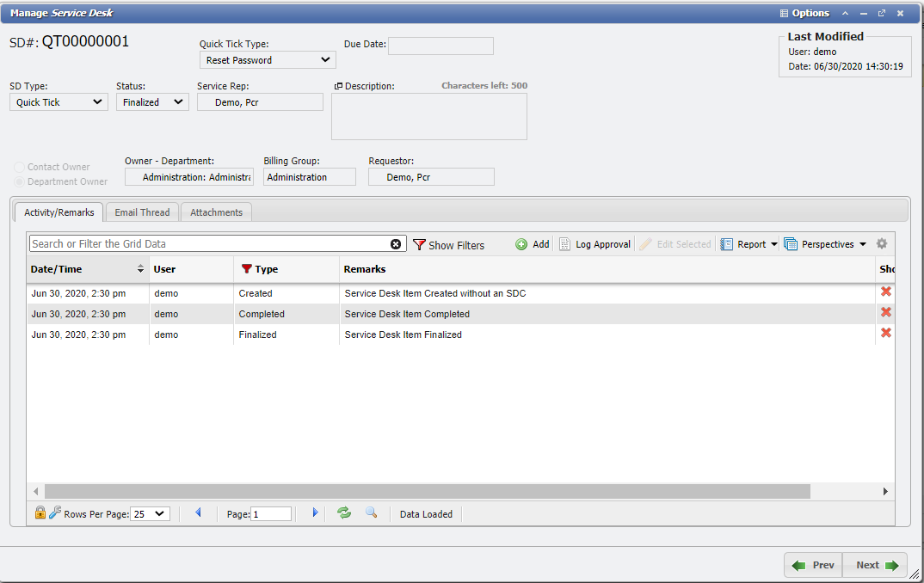Open grid settings via the gear icon

(x=881, y=243)
